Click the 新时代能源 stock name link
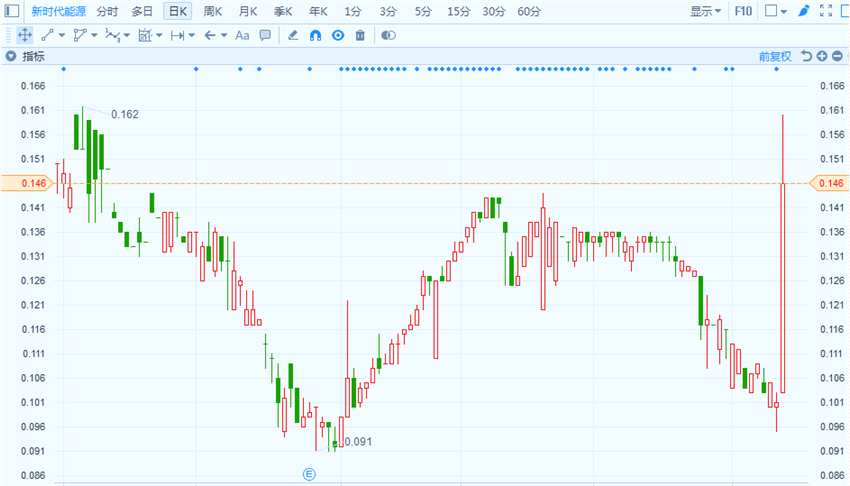This screenshot has width=850, height=486. (58, 11)
